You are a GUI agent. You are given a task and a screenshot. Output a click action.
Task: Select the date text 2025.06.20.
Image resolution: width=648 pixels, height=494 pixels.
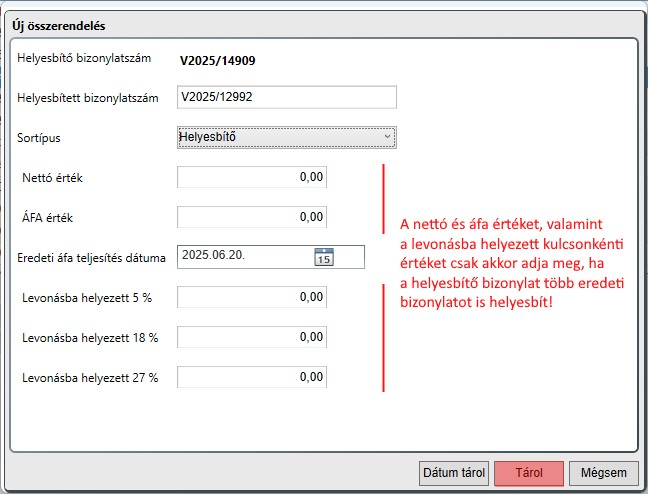[x=214, y=255]
